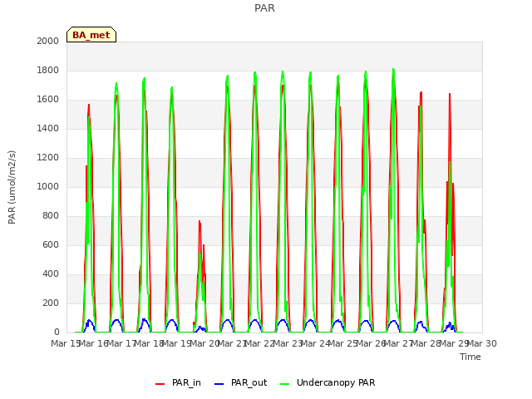Click the 200 y-axis tick label
This screenshot has height=399, width=532.
pos(51,303)
